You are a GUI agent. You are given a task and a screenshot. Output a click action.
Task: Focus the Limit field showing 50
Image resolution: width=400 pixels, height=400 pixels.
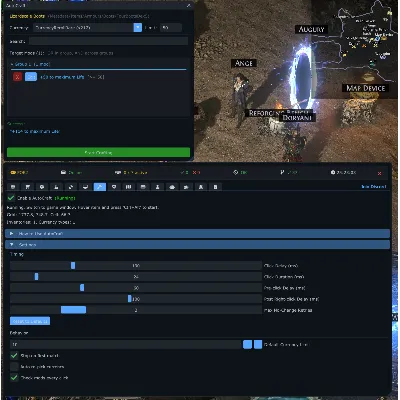[x=171, y=28]
